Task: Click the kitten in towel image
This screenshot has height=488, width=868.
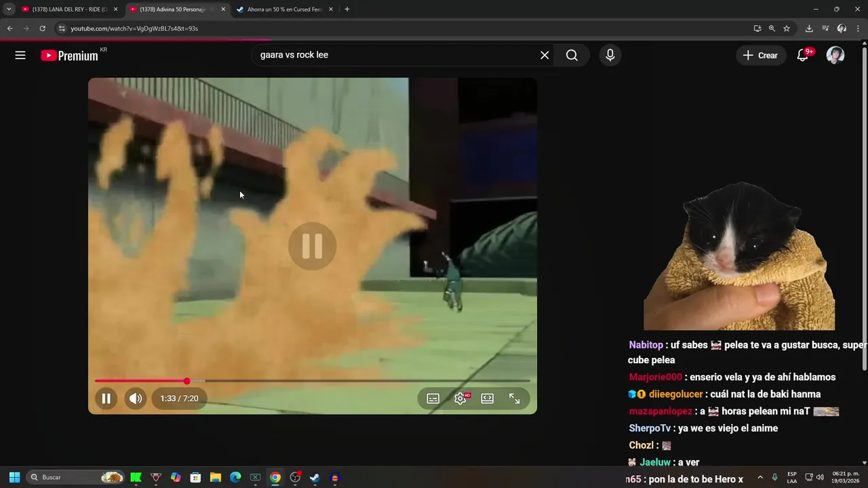Action: point(739,256)
